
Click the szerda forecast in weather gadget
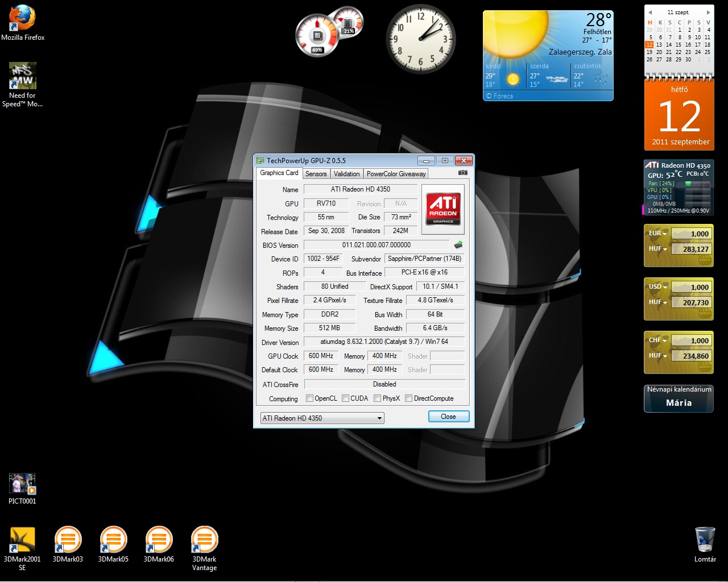click(549, 76)
